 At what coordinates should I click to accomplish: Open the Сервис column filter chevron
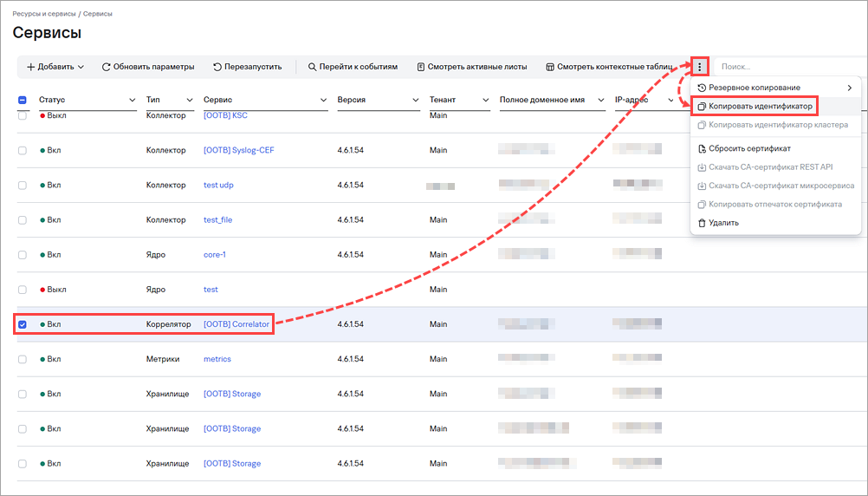click(x=323, y=100)
